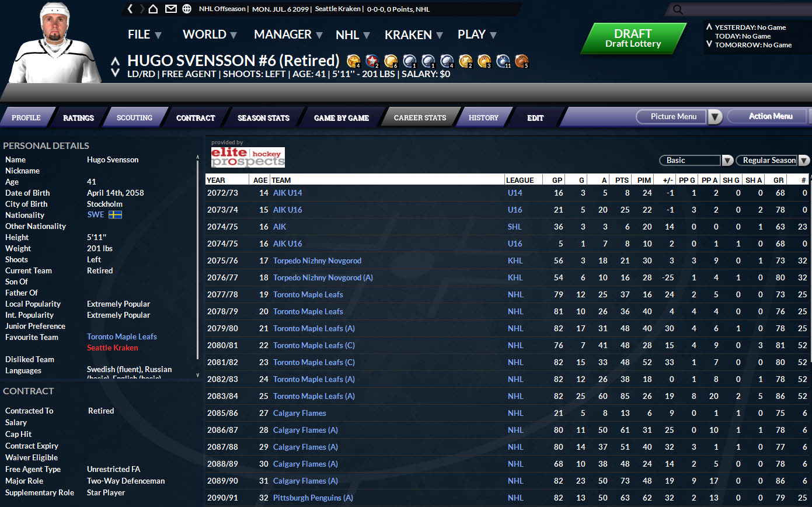This screenshot has width=812, height=507.
Task: Go to next player with down arrow
Action: (116, 73)
